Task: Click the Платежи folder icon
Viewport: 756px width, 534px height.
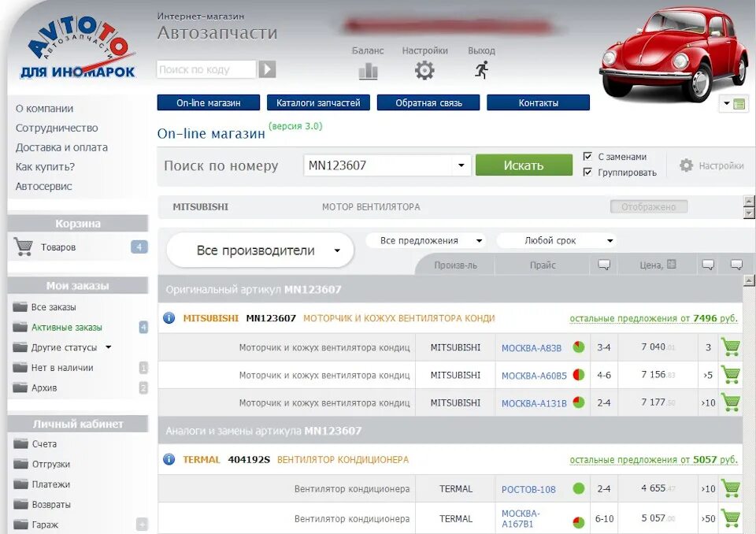Action: 20,484
